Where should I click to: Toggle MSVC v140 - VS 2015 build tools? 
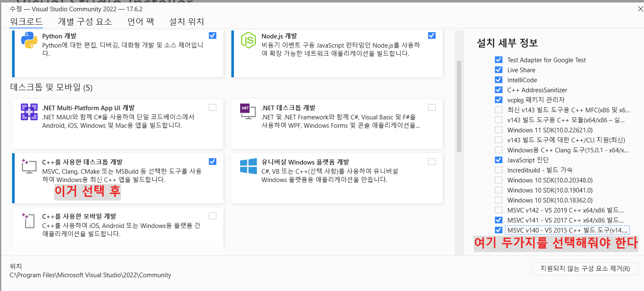coord(498,230)
